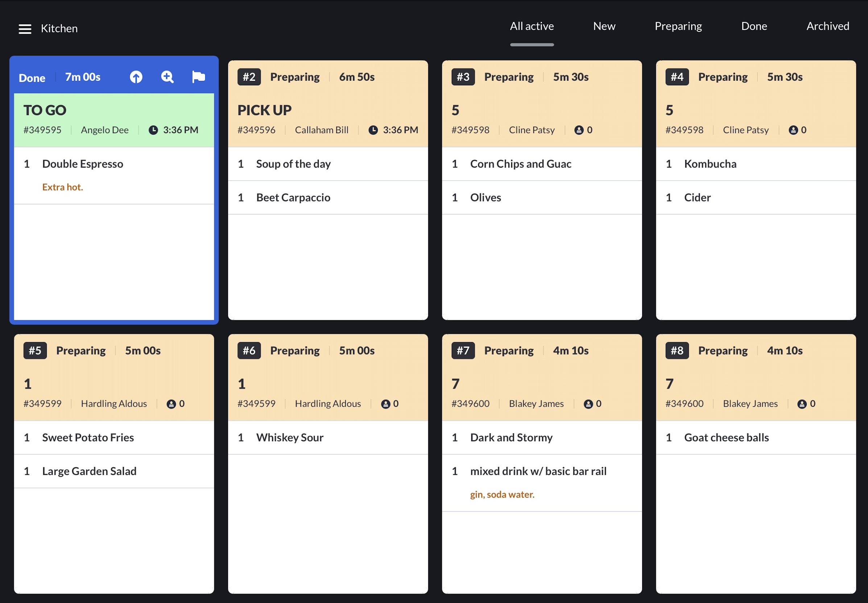The image size is (868, 603).
Task: Click the search/zoom icon on order #1
Action: [167, 77]
